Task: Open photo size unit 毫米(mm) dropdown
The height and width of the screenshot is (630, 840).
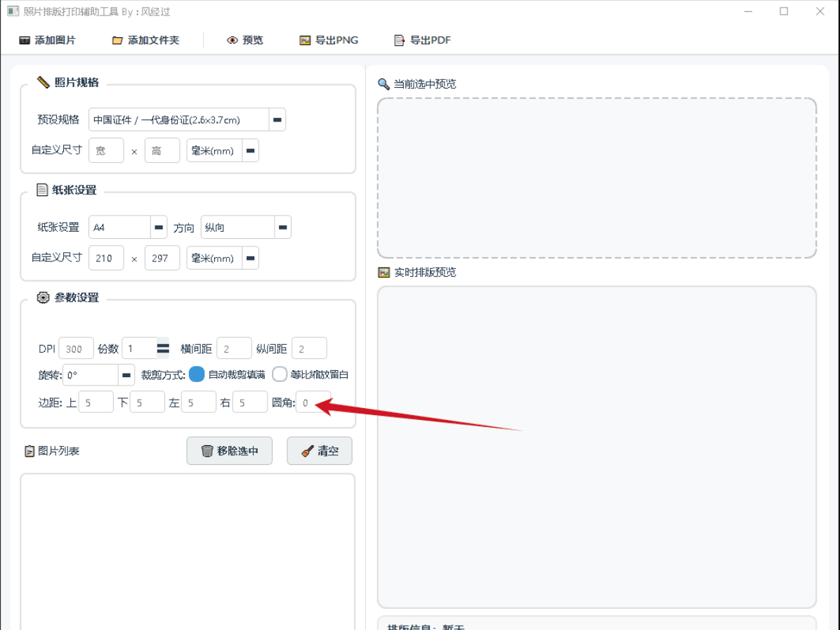Action: pos(250,150)
